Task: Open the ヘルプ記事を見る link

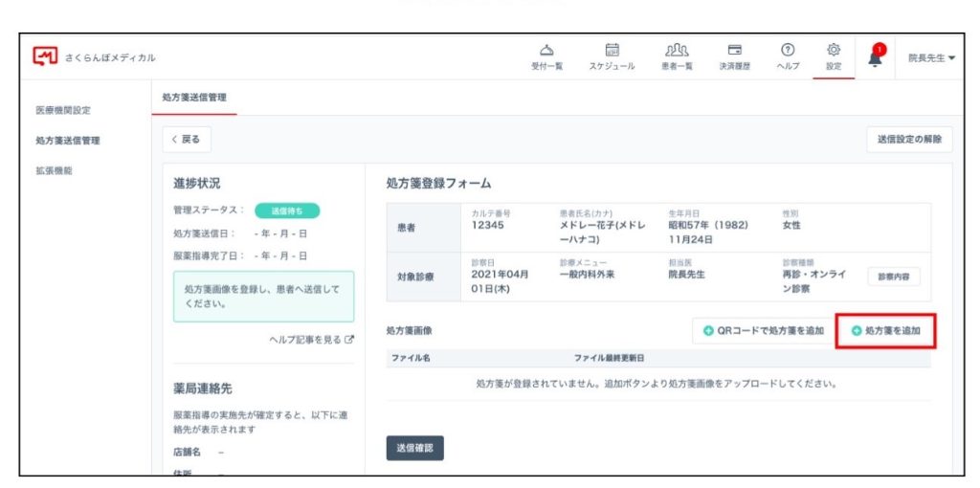Action: [x=312, y=340]
